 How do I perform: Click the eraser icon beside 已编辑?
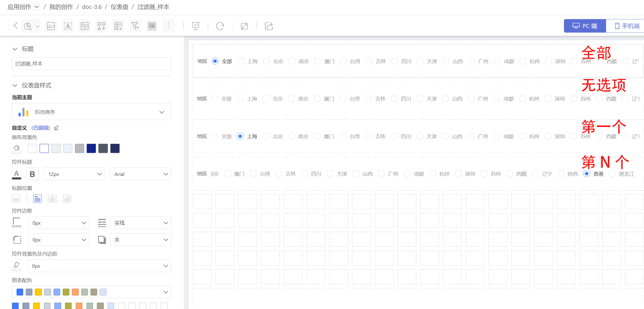point(56,128)
